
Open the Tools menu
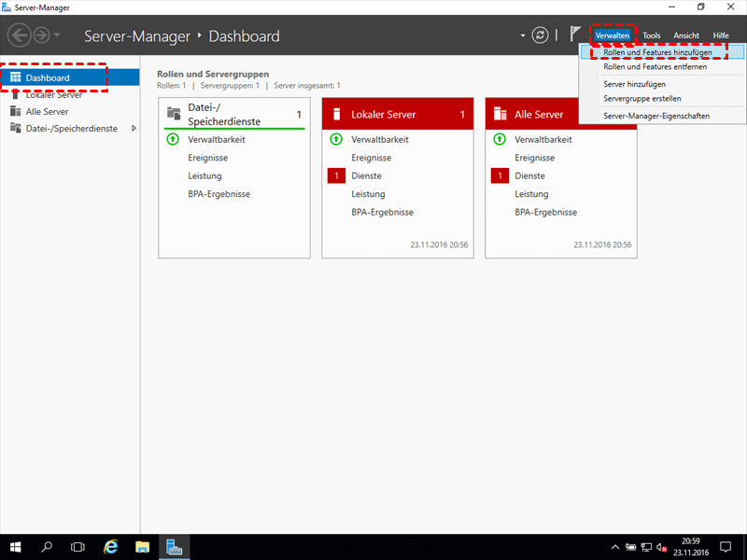(651, 35)
